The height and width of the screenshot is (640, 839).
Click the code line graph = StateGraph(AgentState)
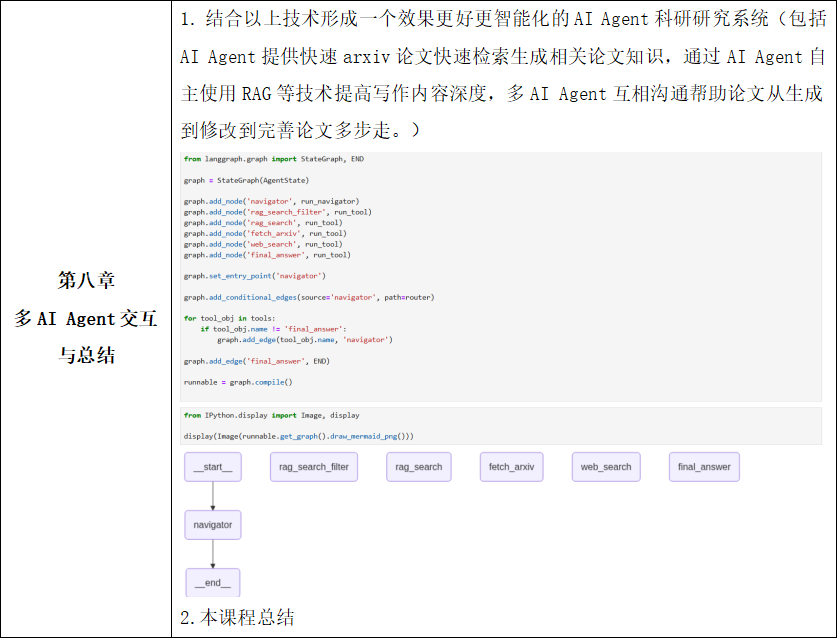point(246,180)
